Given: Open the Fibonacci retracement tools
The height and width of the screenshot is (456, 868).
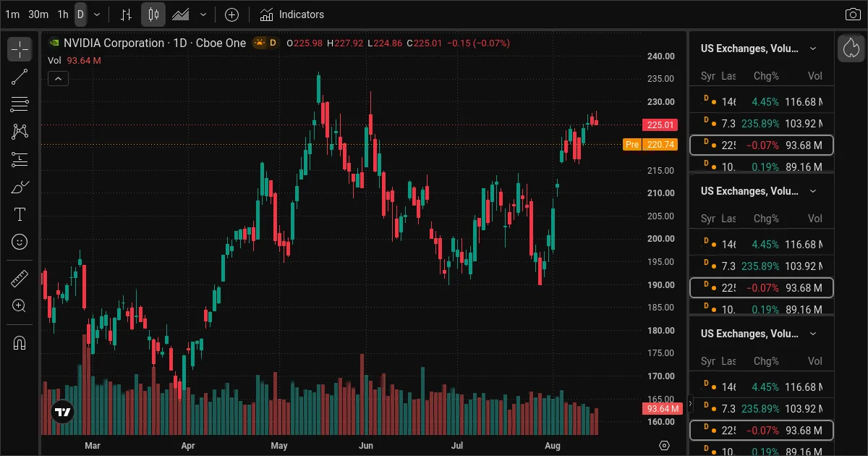Looking at the screenshot, I should tap(20, 104).
